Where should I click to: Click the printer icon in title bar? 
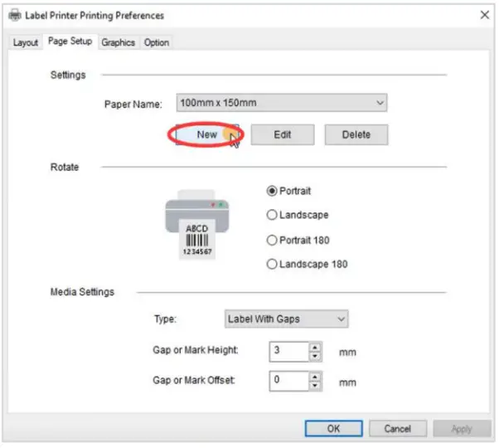(x=14, y=16)
